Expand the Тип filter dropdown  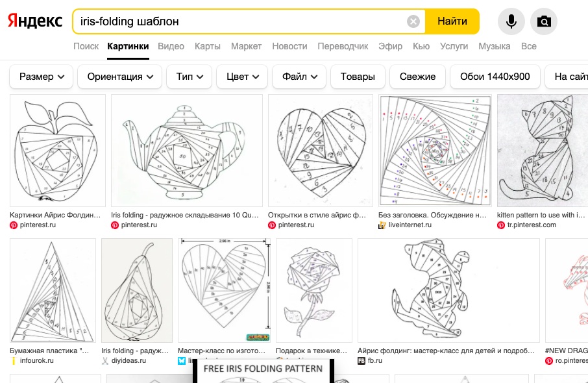(x=189, y=77)
